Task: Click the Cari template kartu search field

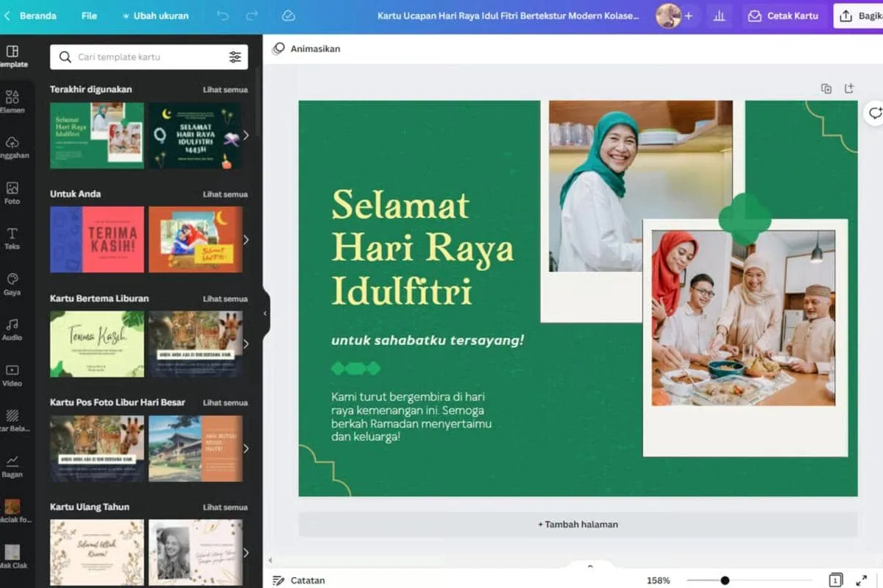Action: 149,57
